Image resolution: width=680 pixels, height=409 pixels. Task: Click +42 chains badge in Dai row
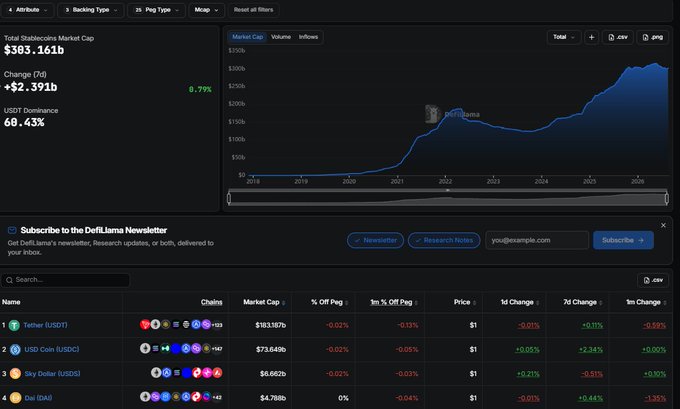point(217,397)
